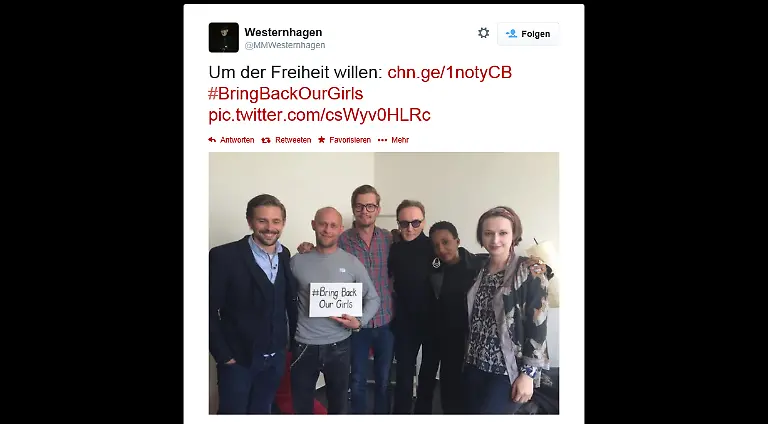
Task: Click the retweet arrows icon
Action: [x=266, y=140]
